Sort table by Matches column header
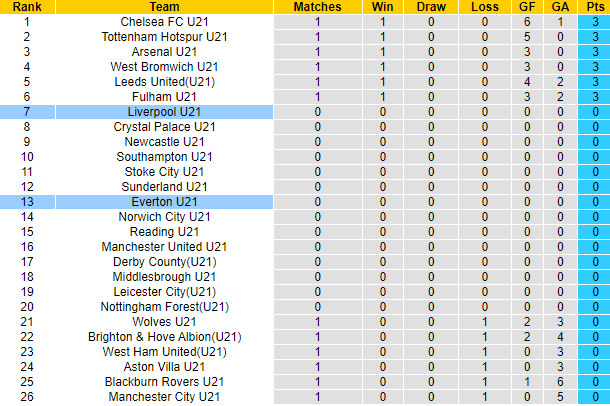Viewport: 610px width, 406px height. click(317, 6)
